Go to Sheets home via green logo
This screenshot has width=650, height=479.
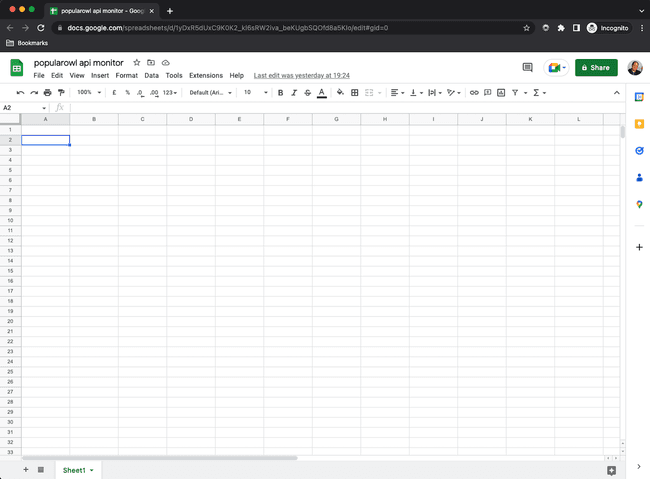[17, 68]
